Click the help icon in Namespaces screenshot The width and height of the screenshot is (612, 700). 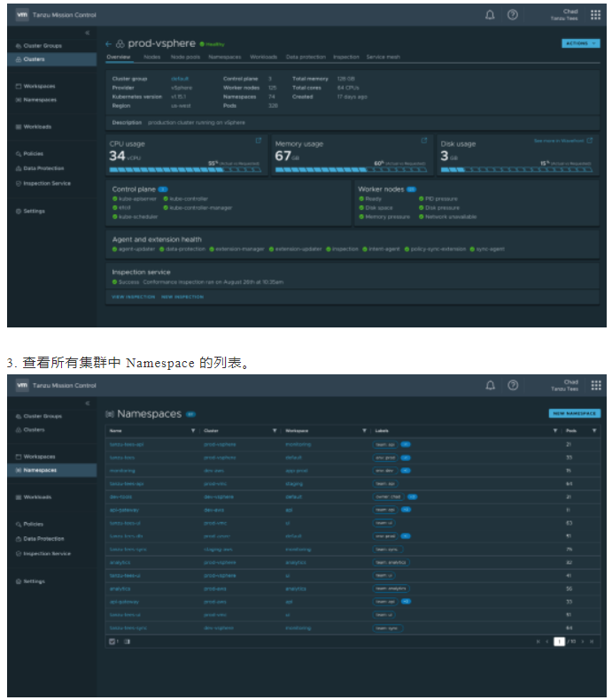pyautogui.click(x=513, y=386)
